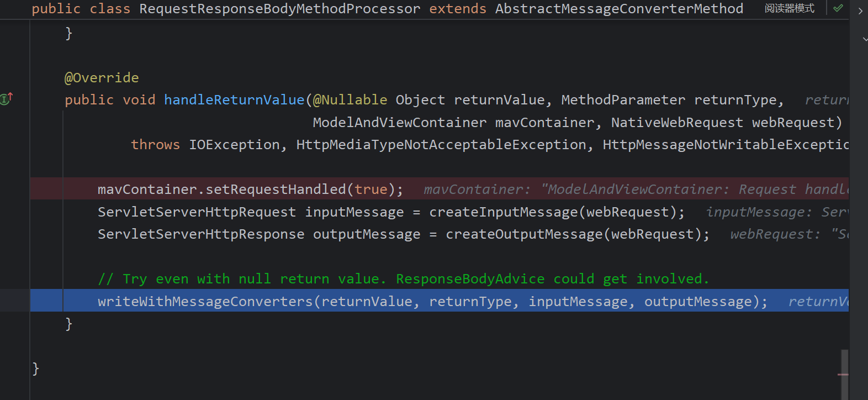Click the inline inputMessage debug value hint
Viewport: 868px width, 400px height.
coord(777,212)
